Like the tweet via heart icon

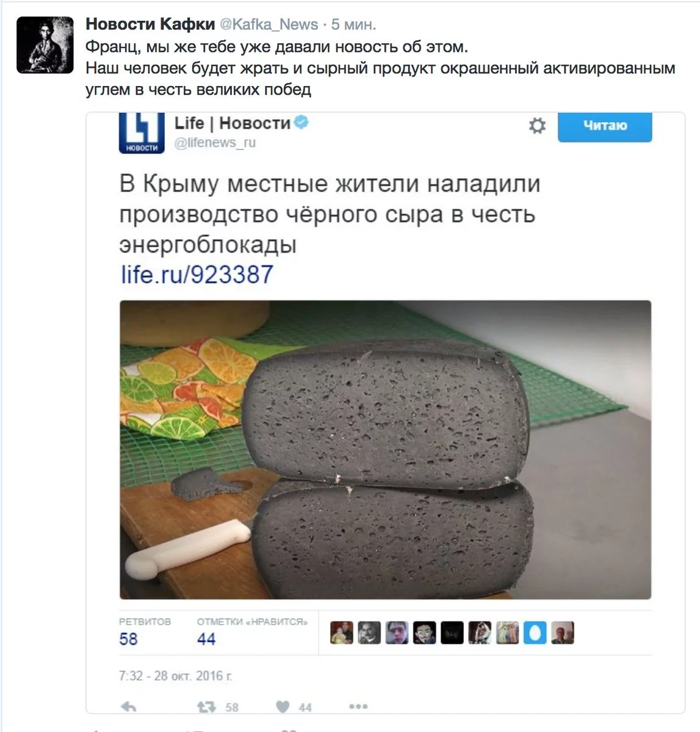[283, 707]
